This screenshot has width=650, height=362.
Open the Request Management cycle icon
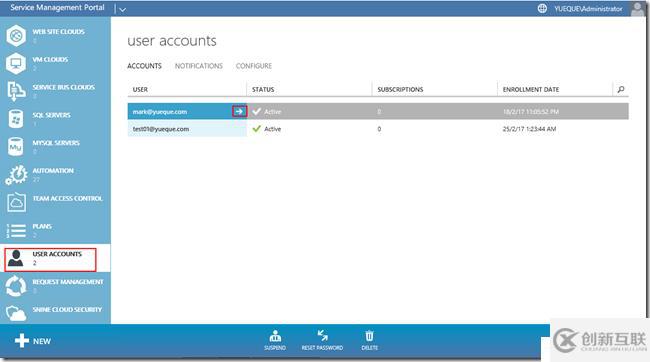[x=16, y=286]
